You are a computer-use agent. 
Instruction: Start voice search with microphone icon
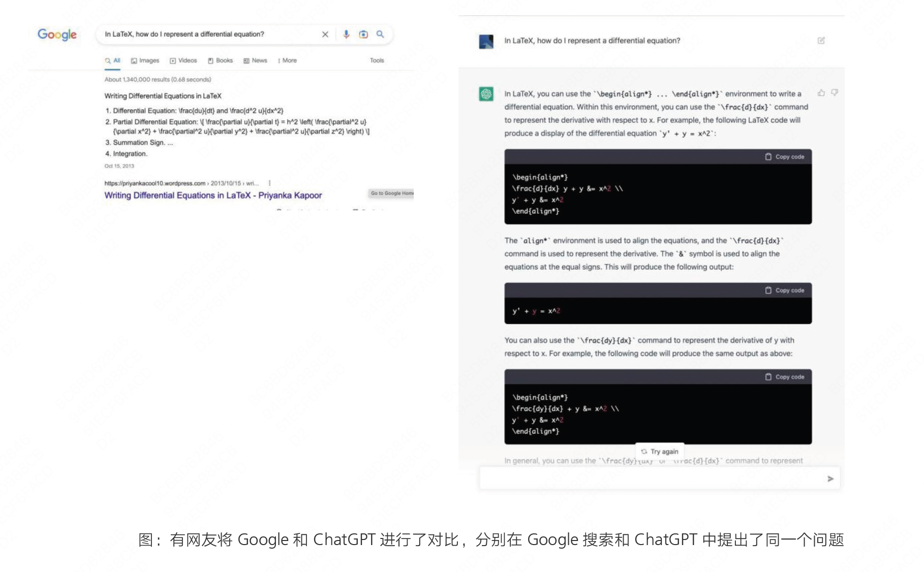[x=346, y=34]
